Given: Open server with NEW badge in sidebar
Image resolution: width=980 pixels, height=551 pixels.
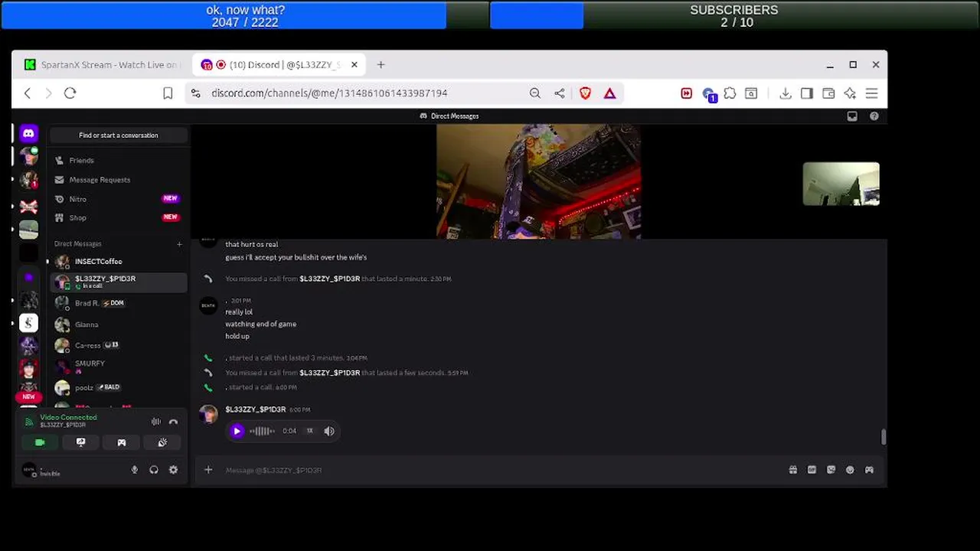Looking at the screenshot, I should pyautogui.click(x=28, y=396).
